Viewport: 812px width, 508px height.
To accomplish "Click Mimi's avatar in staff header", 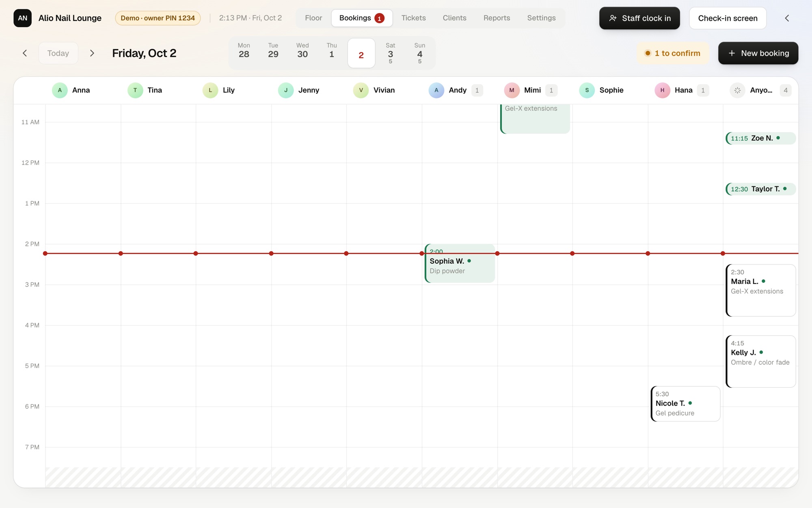I will point(512,90).
